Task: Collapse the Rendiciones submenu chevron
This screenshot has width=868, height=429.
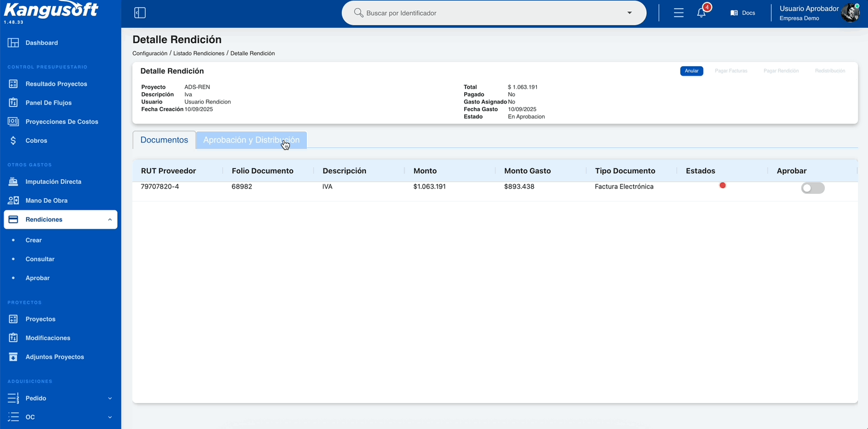Action: point(110,220)
